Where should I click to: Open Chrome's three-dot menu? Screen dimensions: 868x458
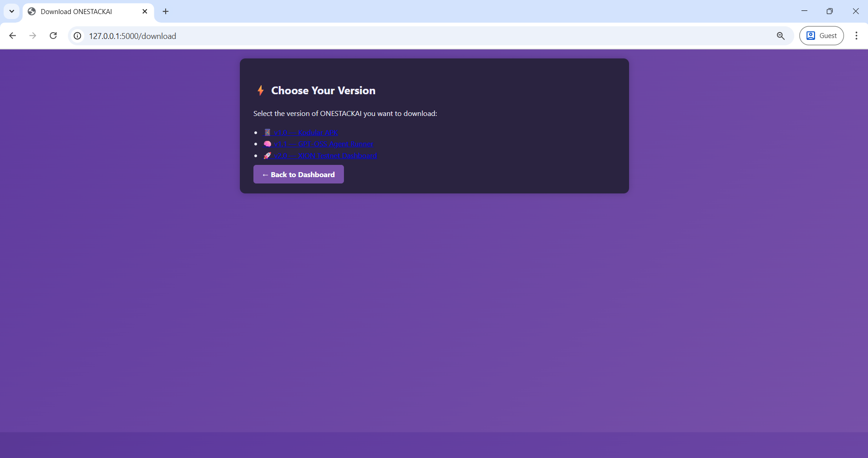point(856,36)
